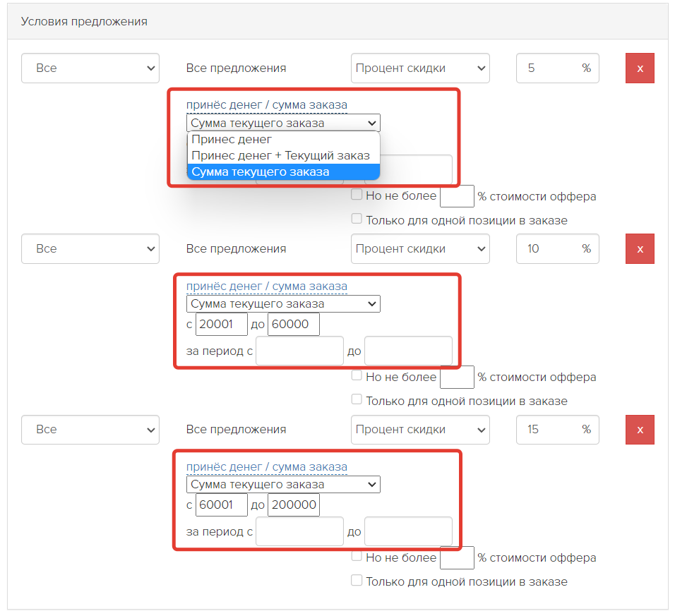Delete the 5% discount condition row
Image resolution: width=675 pixels, height=616 pixels.
[640, 68]
